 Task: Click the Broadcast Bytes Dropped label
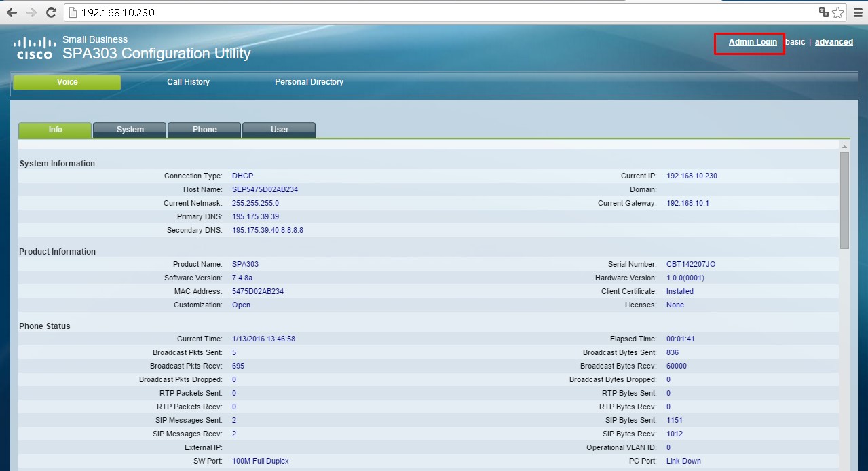(613, 379)
